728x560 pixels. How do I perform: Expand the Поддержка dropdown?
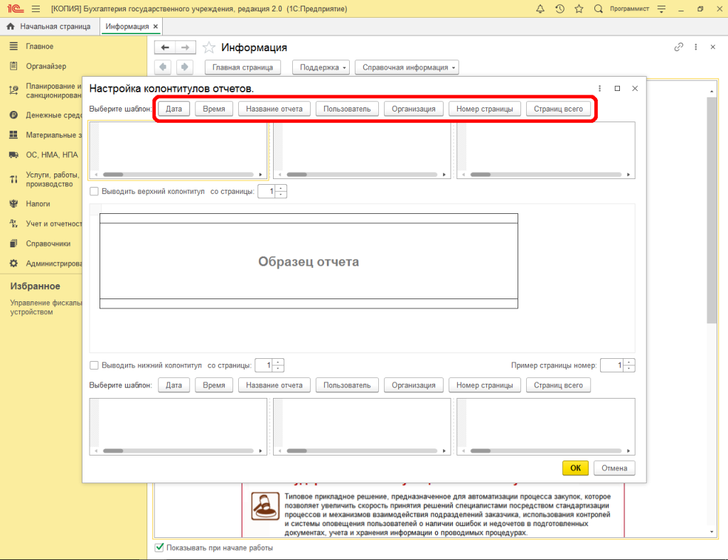pos(322,68)
